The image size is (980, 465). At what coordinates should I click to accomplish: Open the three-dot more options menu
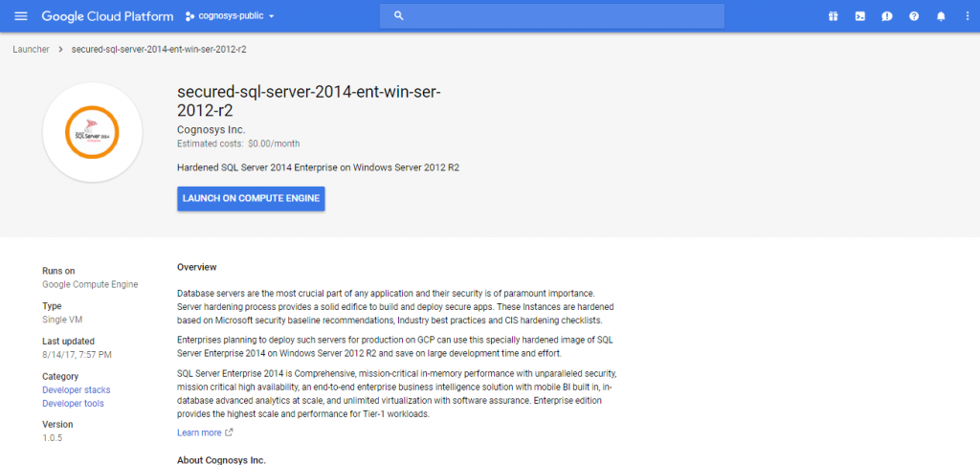tap(966, 16)
